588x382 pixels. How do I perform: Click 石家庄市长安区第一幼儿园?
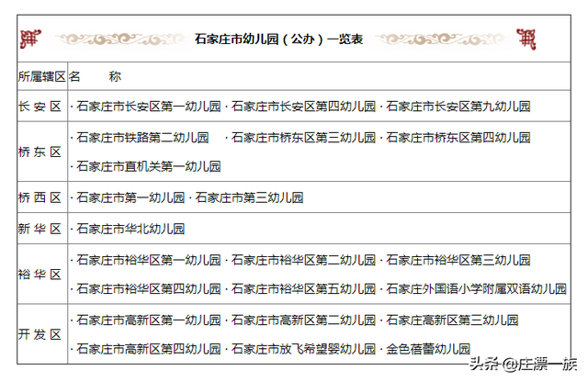click(x=149, y=107)
